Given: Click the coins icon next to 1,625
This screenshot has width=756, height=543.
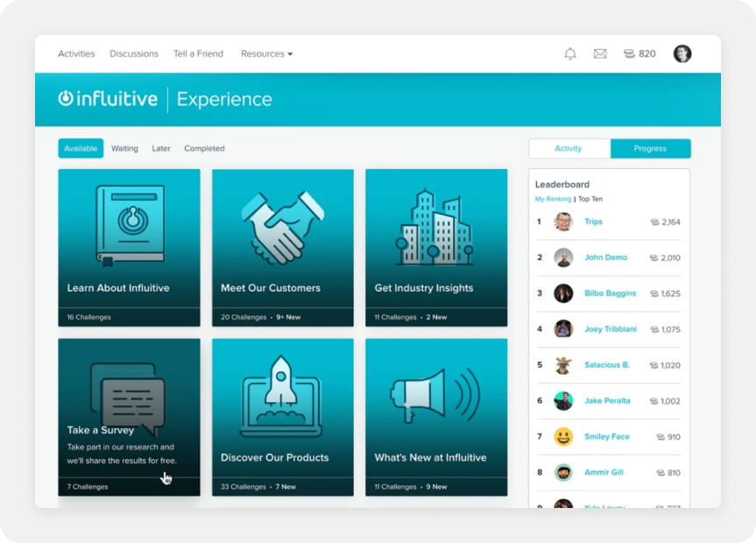Looking at the screenshot, I should tap(654, 293).
